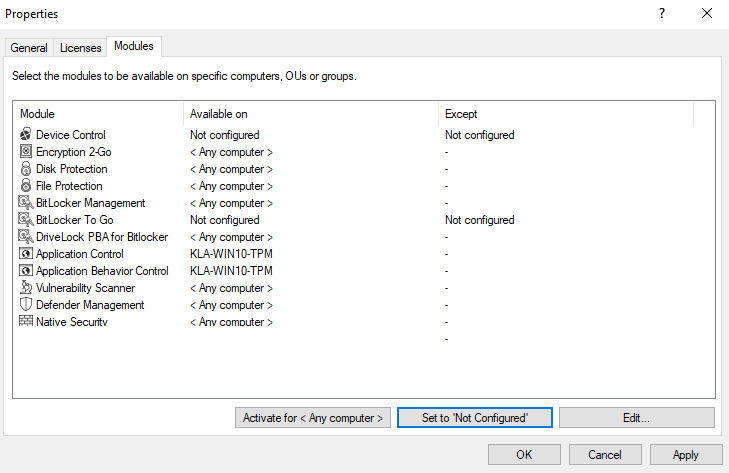Switch to the General tab

tap(29, 47)
